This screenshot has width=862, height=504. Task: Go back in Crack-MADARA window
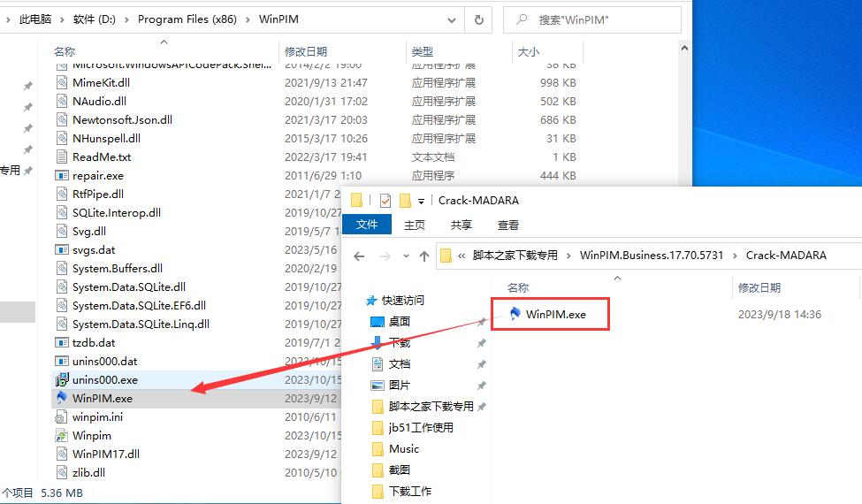coord(359,256)
